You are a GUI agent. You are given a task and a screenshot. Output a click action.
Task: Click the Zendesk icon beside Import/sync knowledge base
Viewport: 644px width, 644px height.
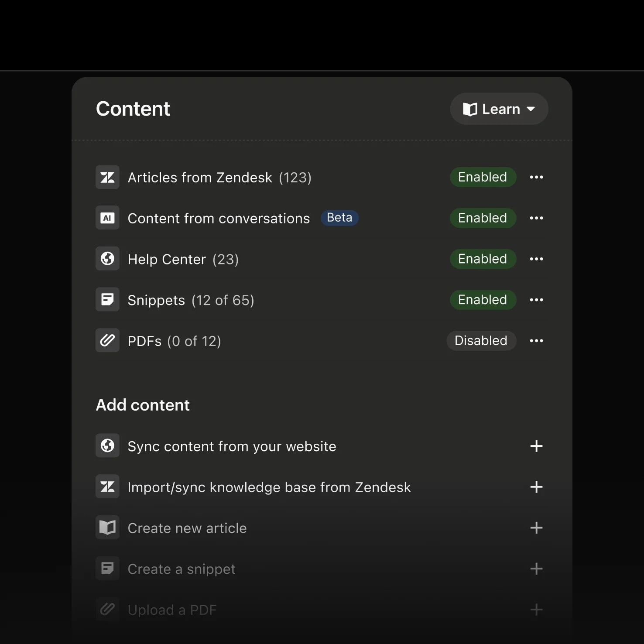point(107,486)
